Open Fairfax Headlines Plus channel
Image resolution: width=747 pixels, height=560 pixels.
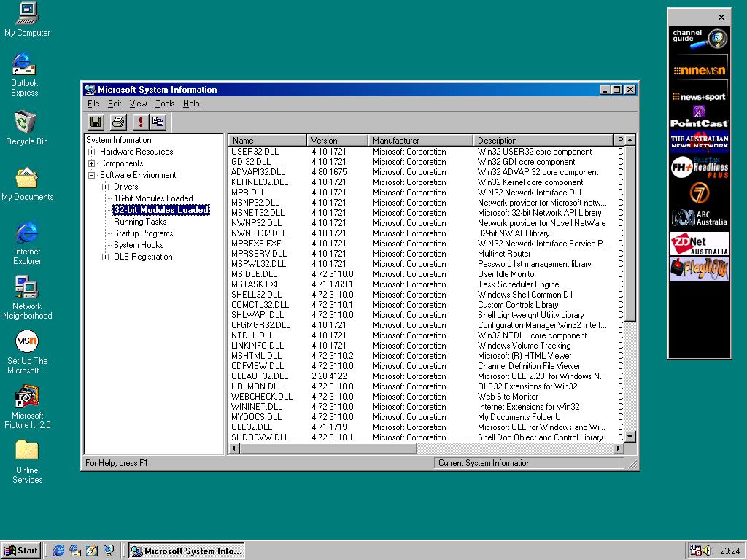pos(700,167)
